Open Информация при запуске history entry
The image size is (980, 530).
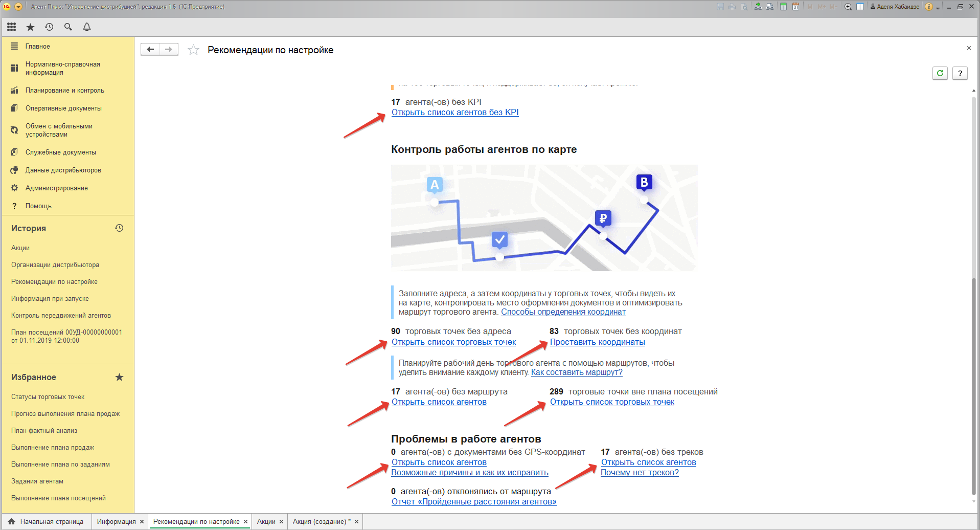point(50,298)
